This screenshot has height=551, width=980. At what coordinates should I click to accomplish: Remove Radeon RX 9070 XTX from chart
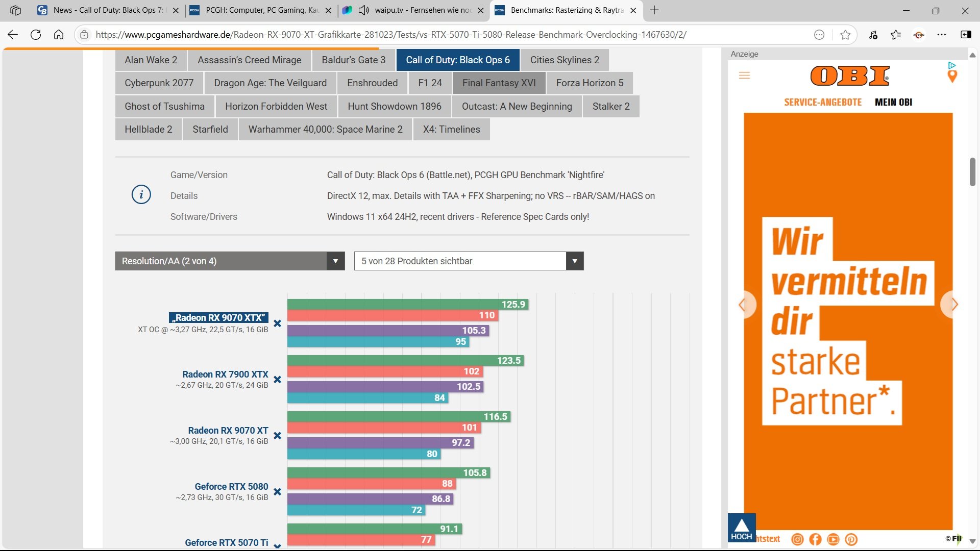[277, 323]
